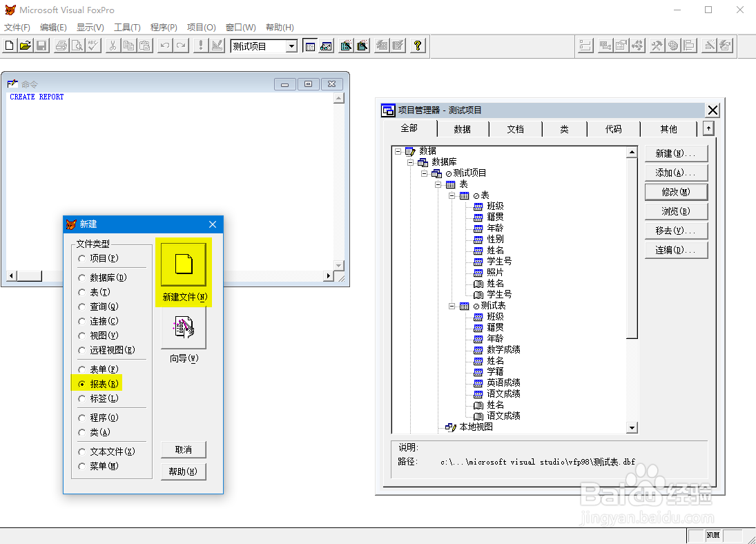The width and height of the screenshot is (756, 544).
Task: Click the Cut scissors icon
Action: pyautogui.click(x=113, y=46)
